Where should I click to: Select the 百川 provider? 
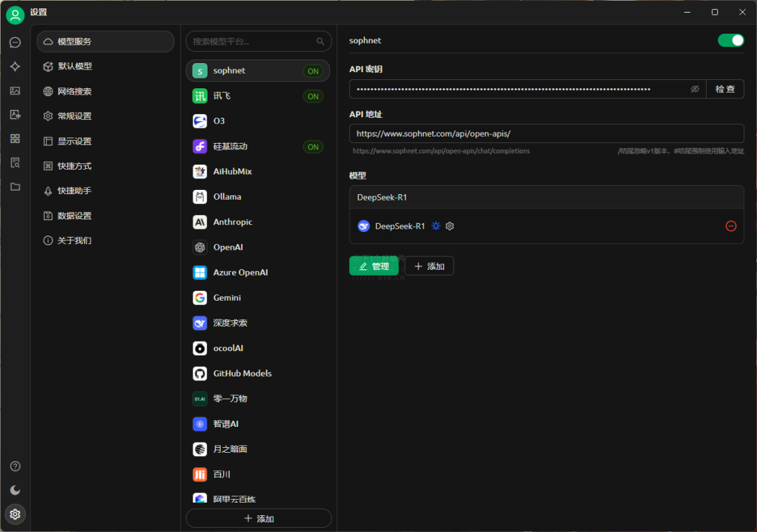(x=258, y=475)
